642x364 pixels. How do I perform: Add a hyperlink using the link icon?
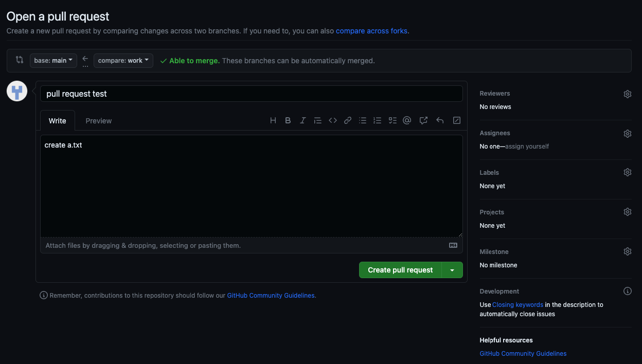[348, 120]
